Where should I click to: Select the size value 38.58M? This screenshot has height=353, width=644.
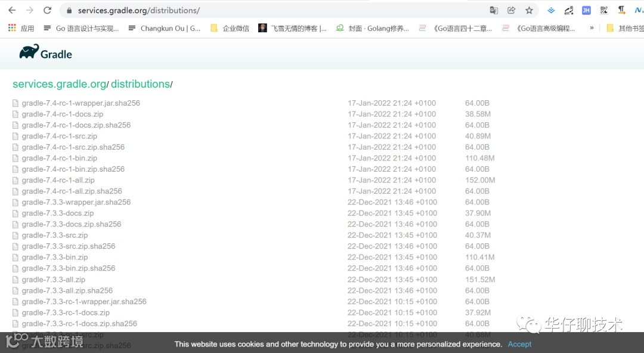[x=478, y=114]
